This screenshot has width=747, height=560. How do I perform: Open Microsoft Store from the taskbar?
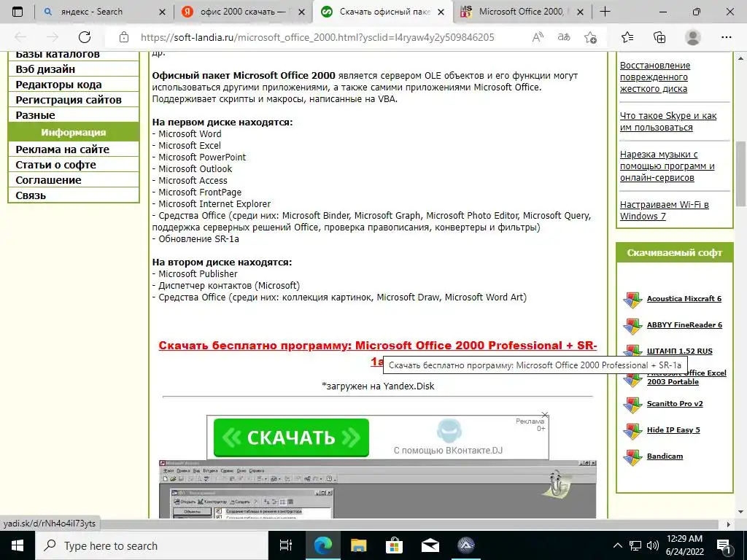click(x=394, y=545)
